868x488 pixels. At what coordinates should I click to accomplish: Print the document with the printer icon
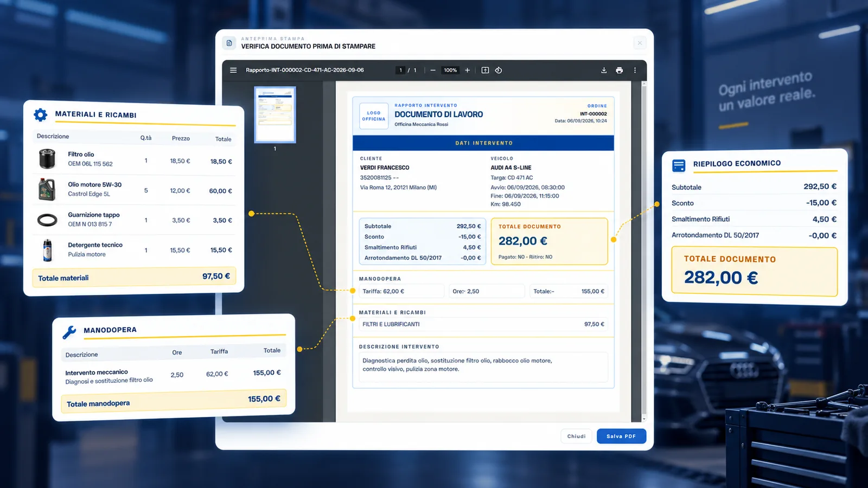[x=619, y=70]
